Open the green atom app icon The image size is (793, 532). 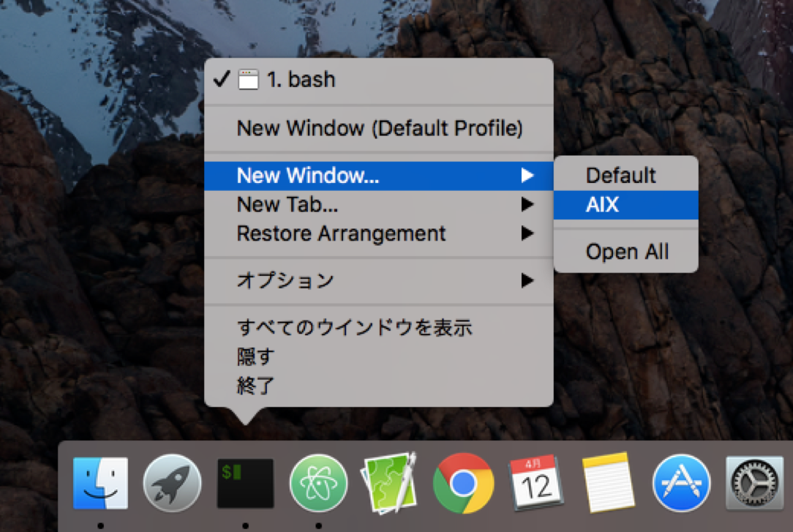(317, 483)
